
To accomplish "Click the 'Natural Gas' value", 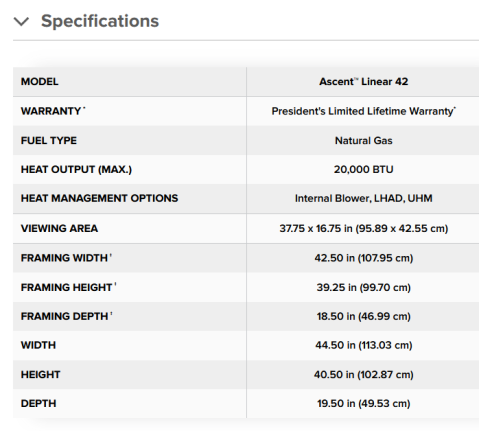I will [363, 140].
